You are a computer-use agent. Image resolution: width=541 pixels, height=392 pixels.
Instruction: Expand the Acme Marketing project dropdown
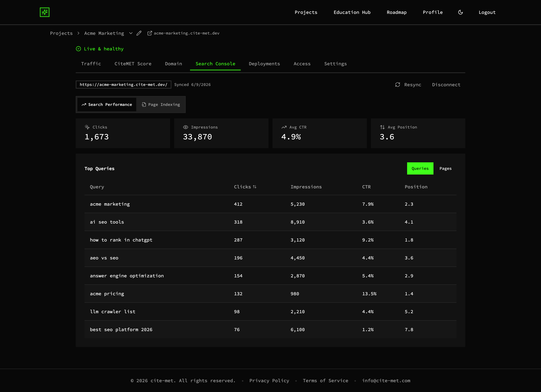point(131,33)
